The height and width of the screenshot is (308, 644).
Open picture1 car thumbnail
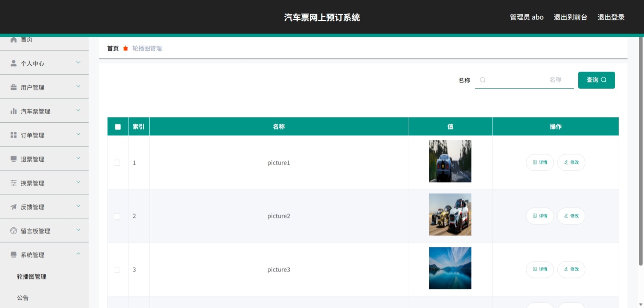(x=450, y=161)
